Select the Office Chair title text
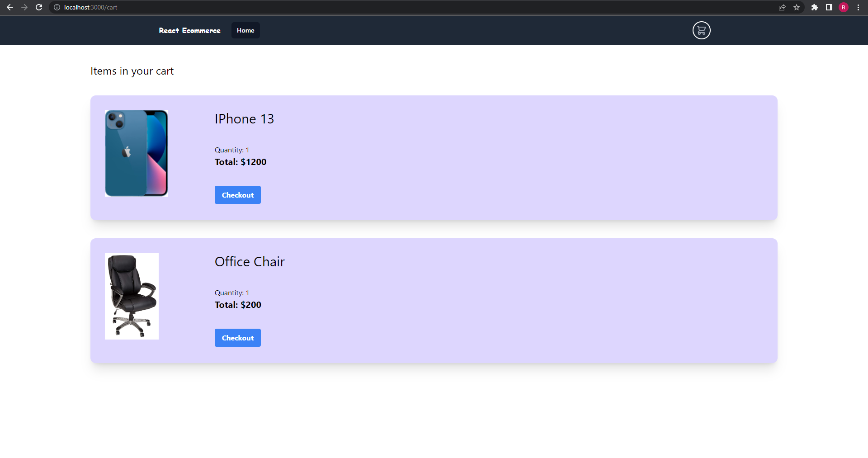 pos(250,262)
